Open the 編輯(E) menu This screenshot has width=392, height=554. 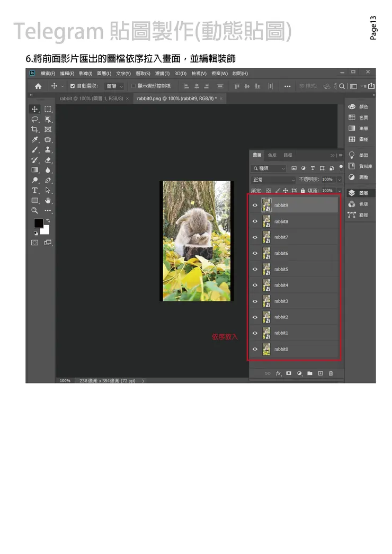point(67,74)
